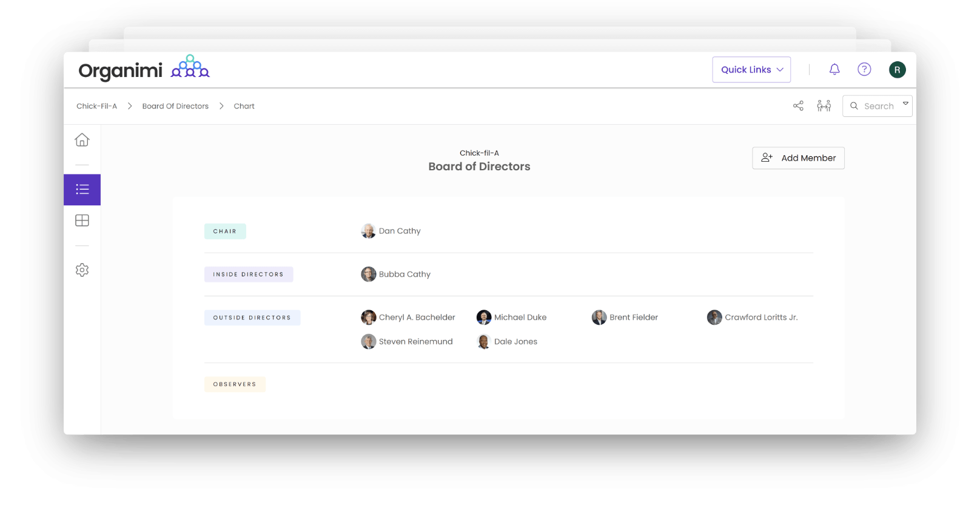The height and width of the screenshot is (526, 980).
Task: Click the search magnifier icon
Action: 854,106
